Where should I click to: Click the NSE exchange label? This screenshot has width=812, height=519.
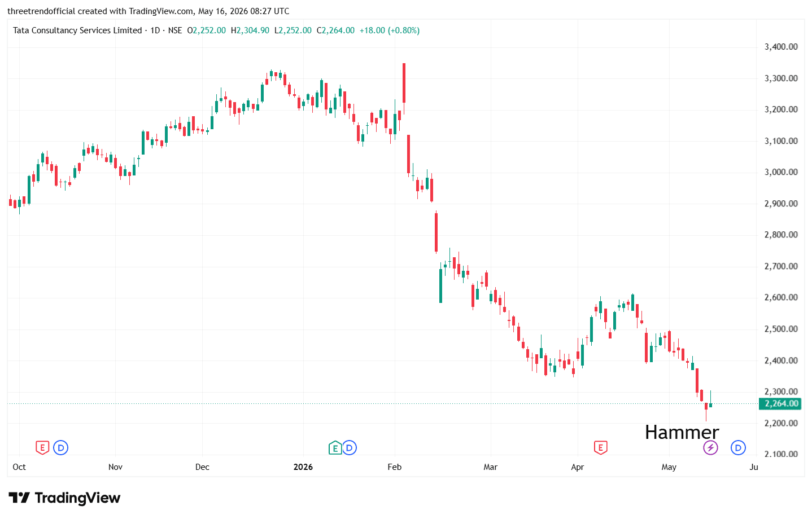(x=175, y=30)
